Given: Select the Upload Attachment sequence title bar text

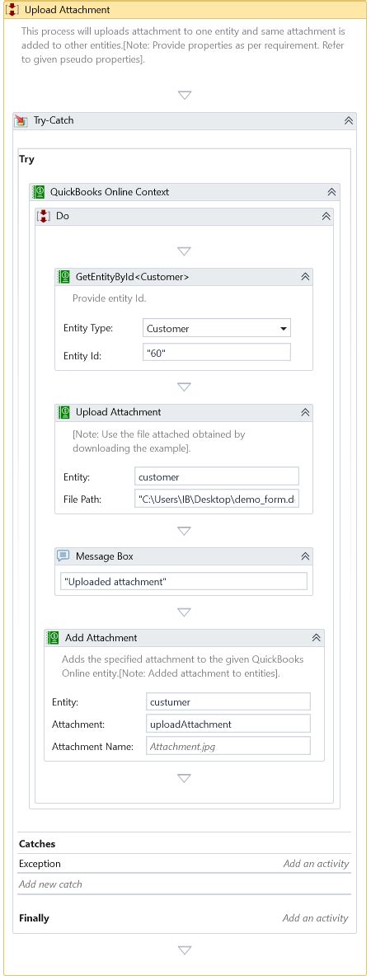Looking at the screenshot, I should [67, 10].
